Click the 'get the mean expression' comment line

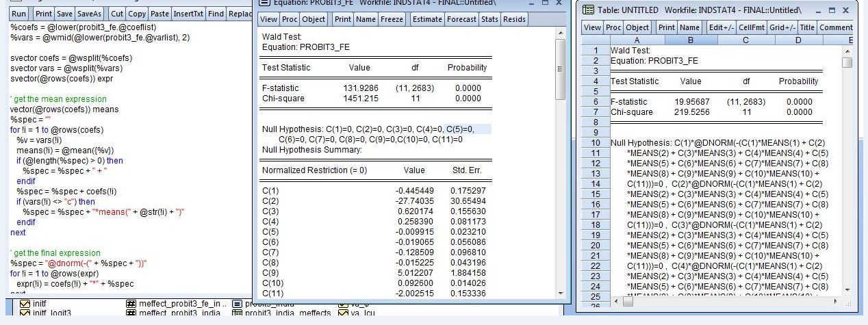coord(58,99)
